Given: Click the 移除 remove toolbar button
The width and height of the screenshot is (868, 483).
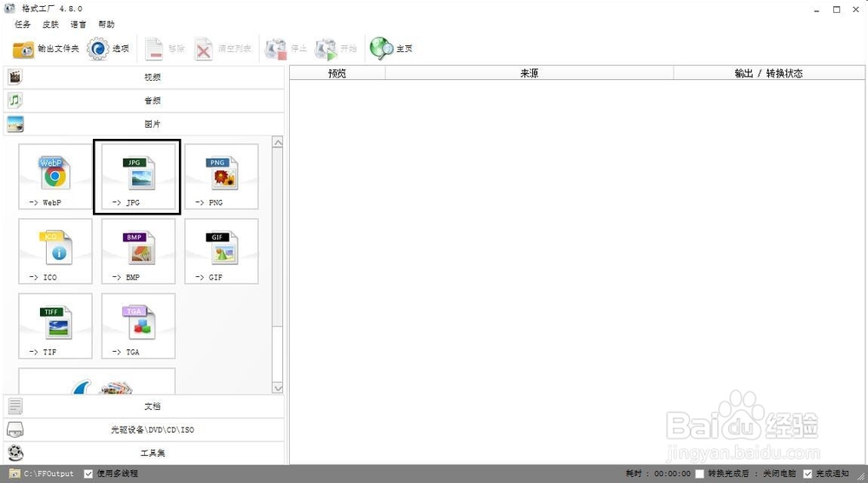Looking at the screenshot, I should tap(164, 49).
